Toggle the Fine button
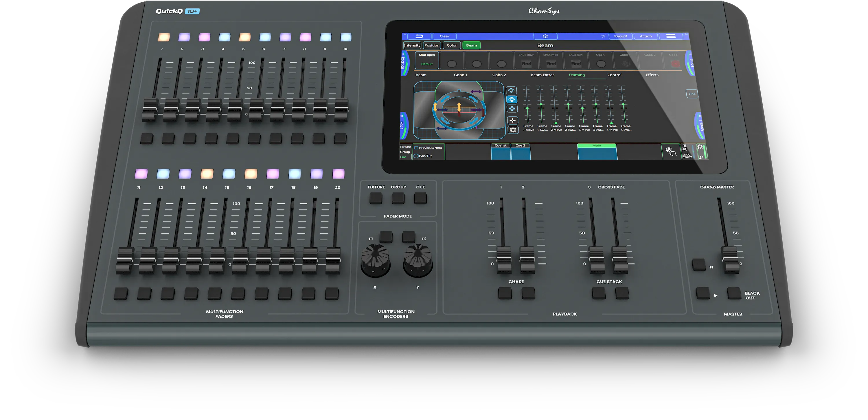Image resolution: width=868 pixels, height=420 pixels. [692, 94]
